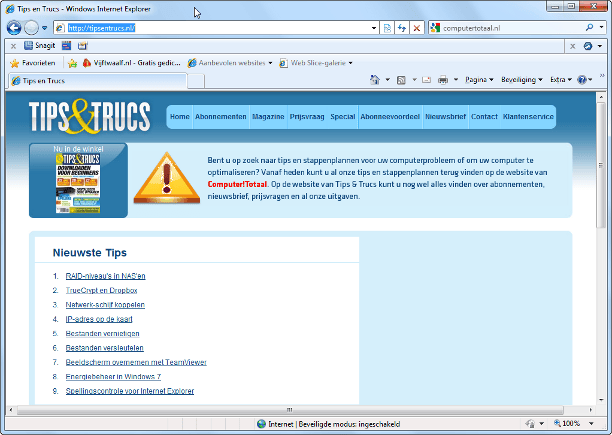Image resolution: width=612 pixels, height=435 pixels.
Task: Click the Help question mark icon
Action: [582, 80]
